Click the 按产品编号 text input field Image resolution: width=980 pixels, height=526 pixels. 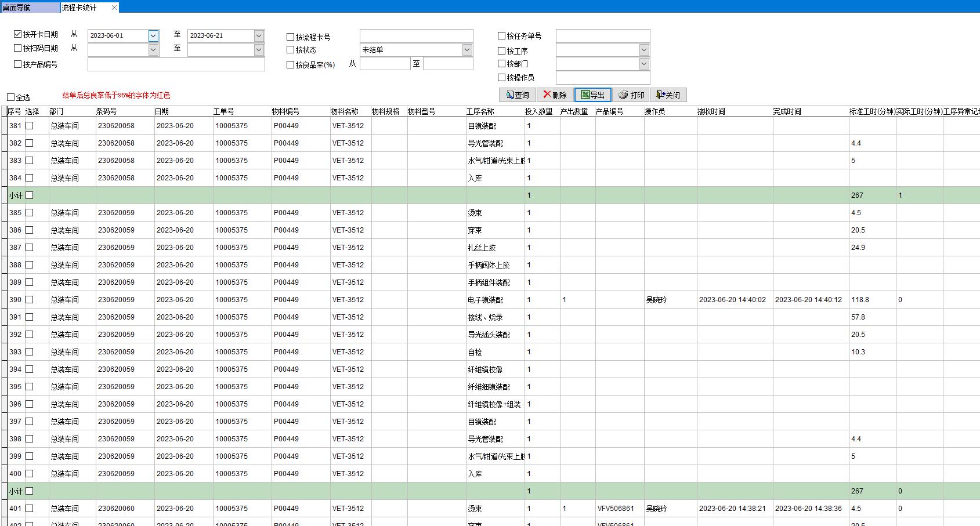click(176, 64)
